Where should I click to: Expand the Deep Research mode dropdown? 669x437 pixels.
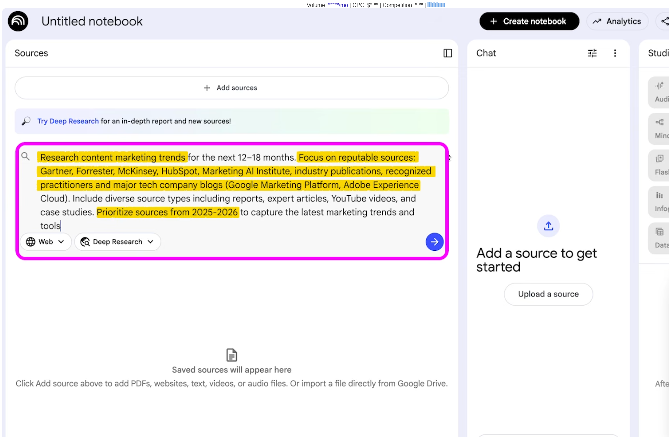click(117, 242)
